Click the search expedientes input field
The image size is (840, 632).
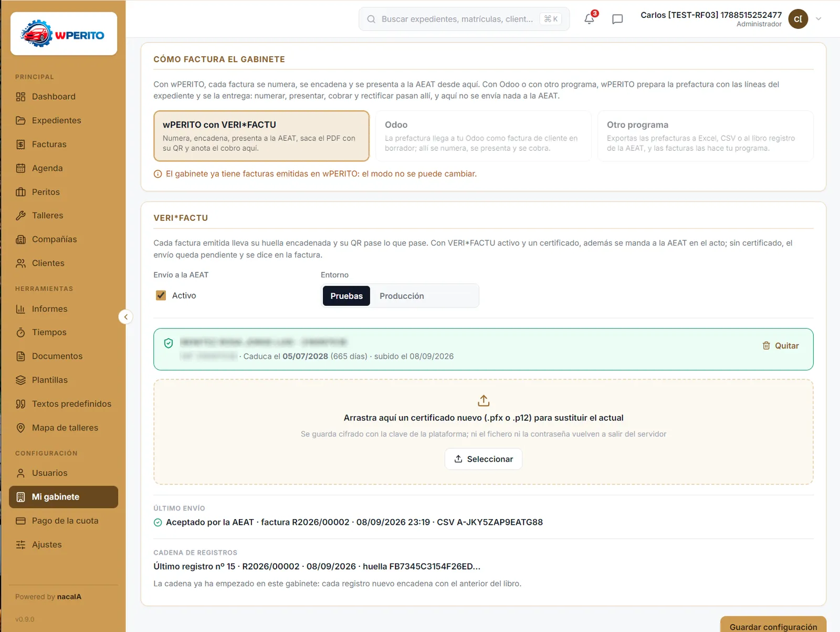[464, 19]
